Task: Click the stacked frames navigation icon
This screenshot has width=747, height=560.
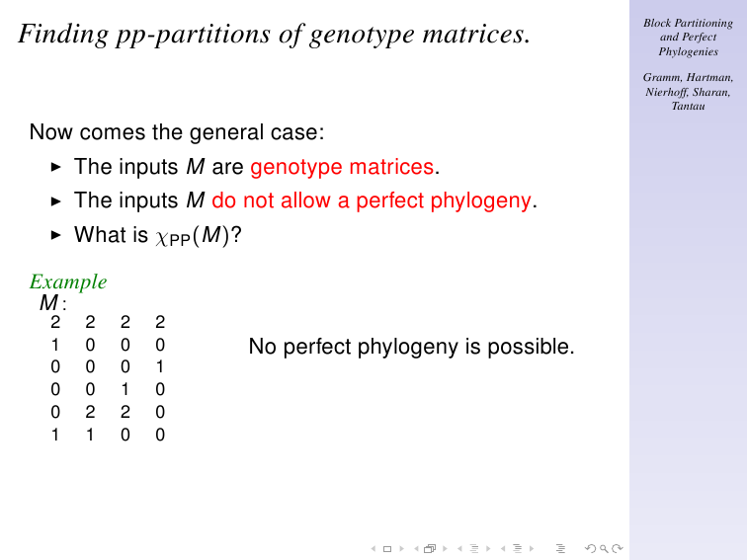Action: tap(430, 548)
